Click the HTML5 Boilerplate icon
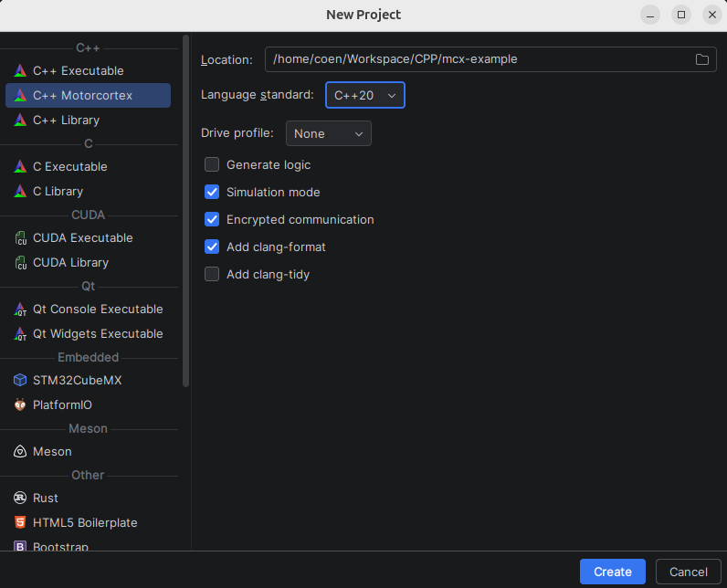Screen dimensions: 727x588 tap(20, 523)
